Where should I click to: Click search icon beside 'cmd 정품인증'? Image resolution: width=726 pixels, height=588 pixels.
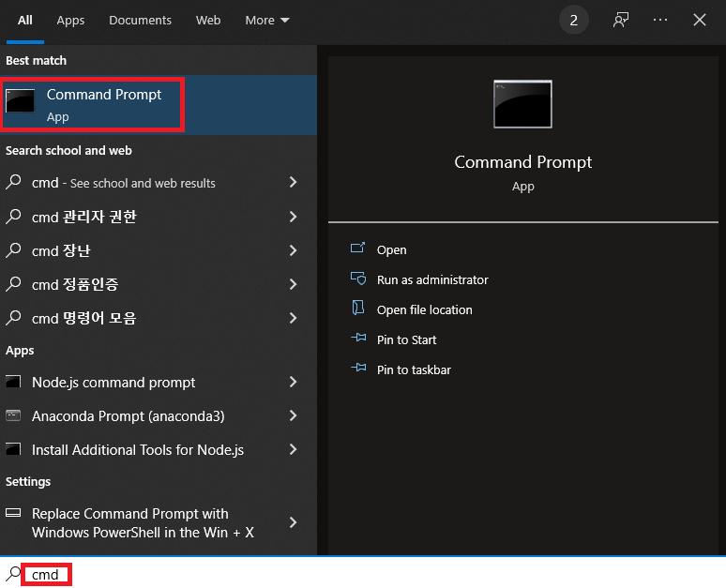pos(13,284)
